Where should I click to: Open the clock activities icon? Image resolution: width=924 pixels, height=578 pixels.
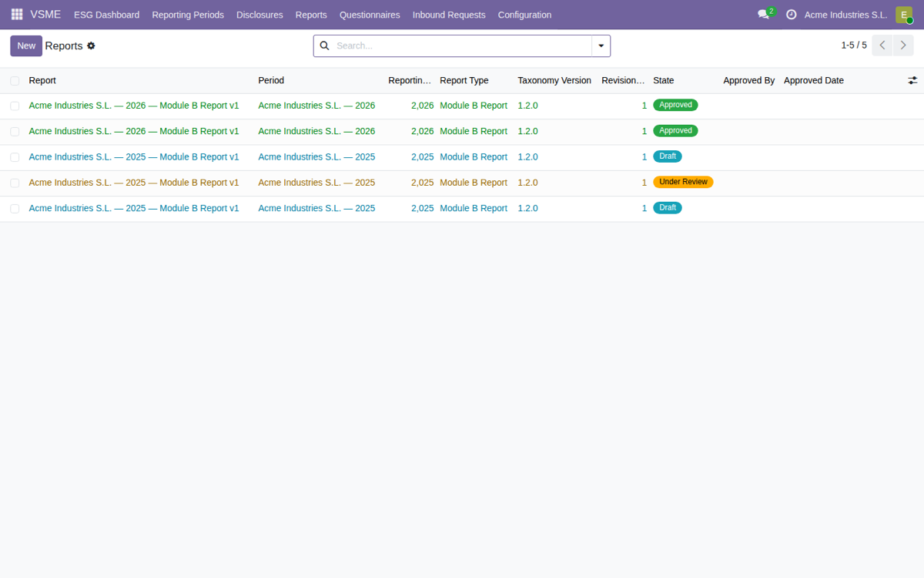pyautogui.click(x=791, y=15)
